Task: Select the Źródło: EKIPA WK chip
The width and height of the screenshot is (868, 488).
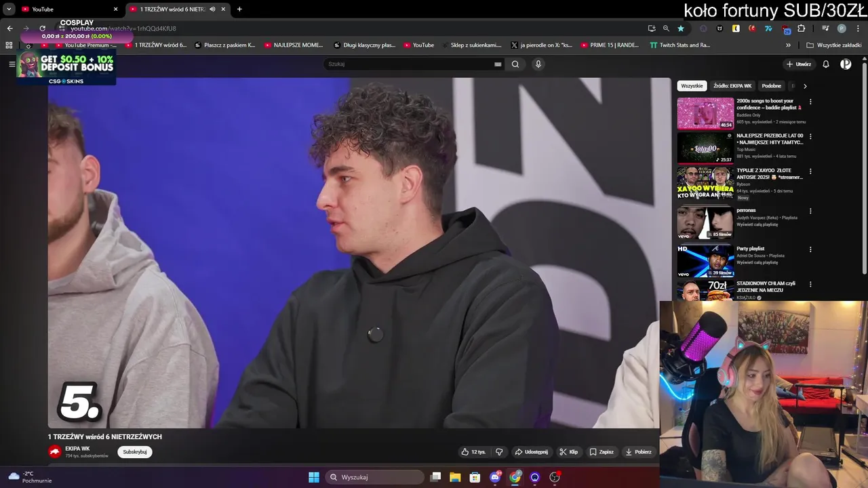Action: 732,86
